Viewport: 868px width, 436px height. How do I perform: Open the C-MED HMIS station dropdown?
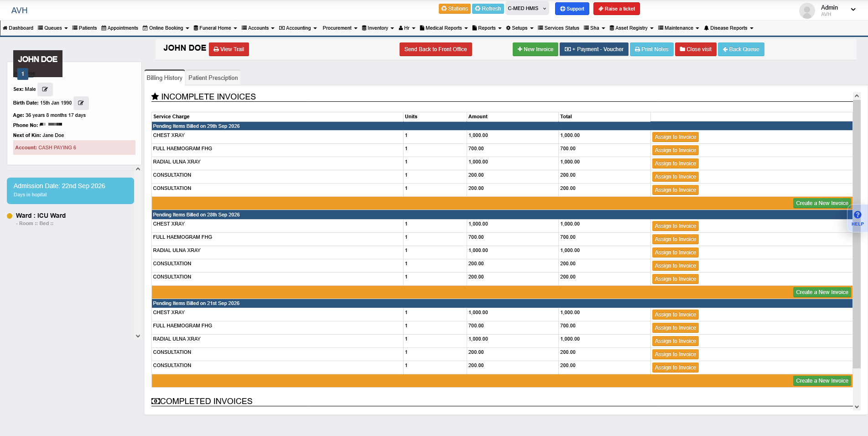tap(527, 9)
